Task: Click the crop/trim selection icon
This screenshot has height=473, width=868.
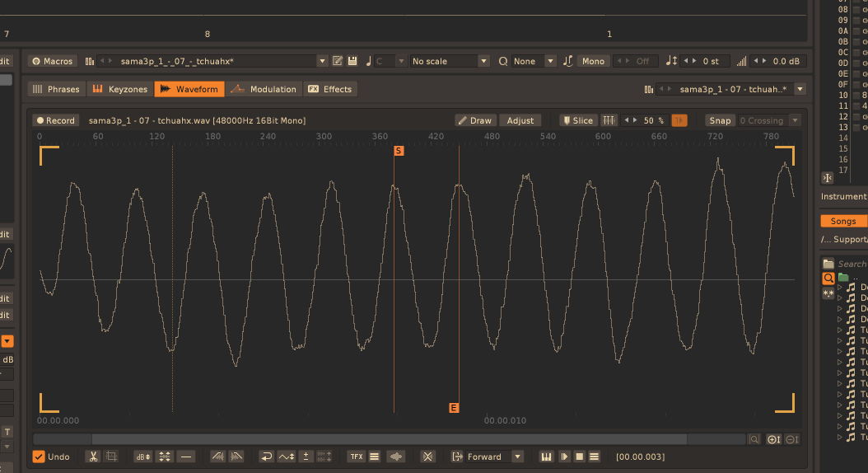Action: point(112,457)
